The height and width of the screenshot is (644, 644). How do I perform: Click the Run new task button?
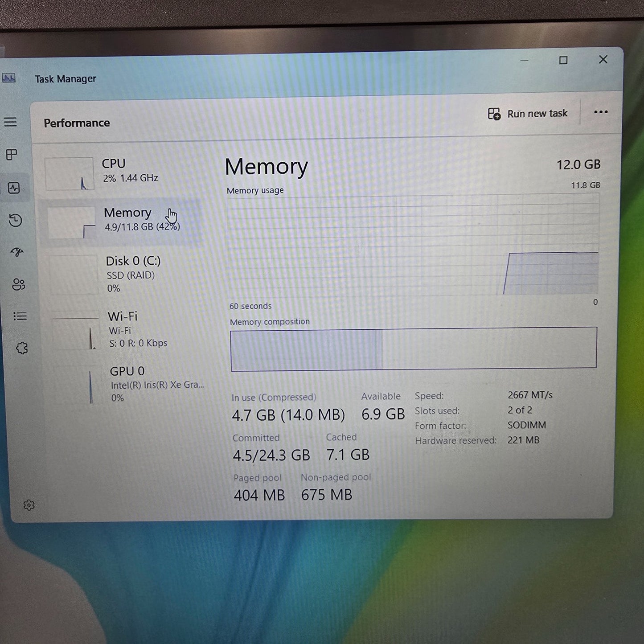tap(528, 114)
